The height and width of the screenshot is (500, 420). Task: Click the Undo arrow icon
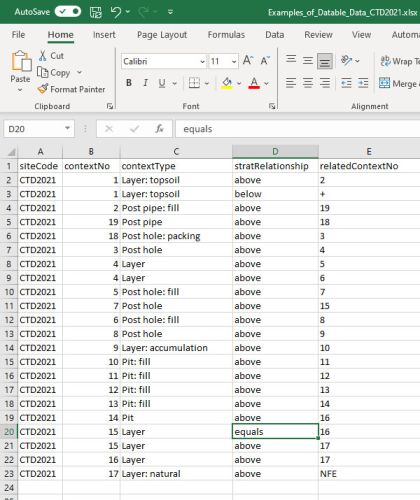(116, 12)
